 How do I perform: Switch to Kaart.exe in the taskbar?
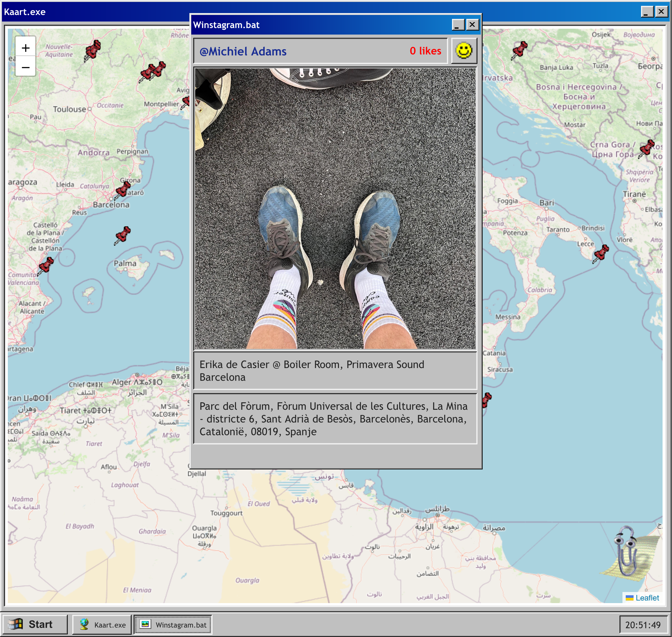click(x=102, y=624)
